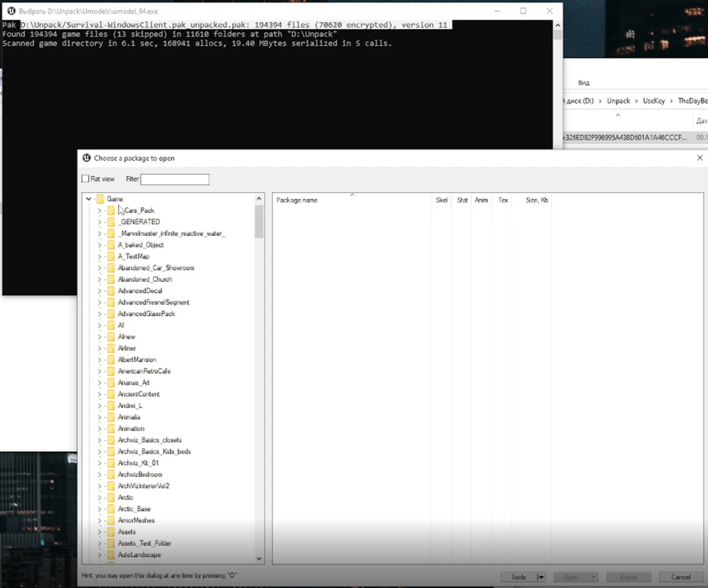This screenshot has width=708, height=588.
Task: Enable the Flat view checkbox
Action: tap(85, 179)
